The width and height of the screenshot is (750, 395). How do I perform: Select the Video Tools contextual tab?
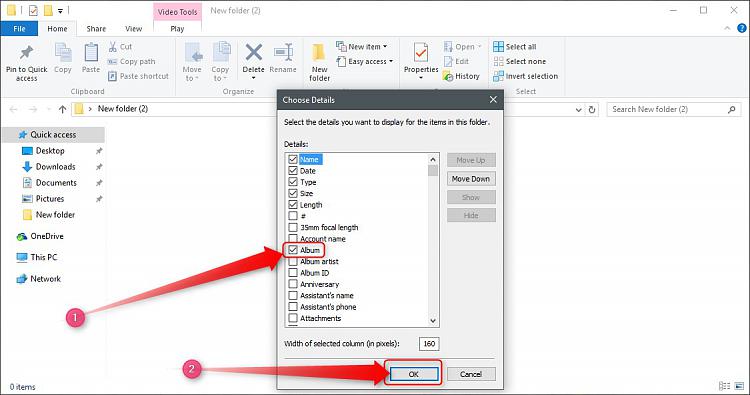[177, 12]
